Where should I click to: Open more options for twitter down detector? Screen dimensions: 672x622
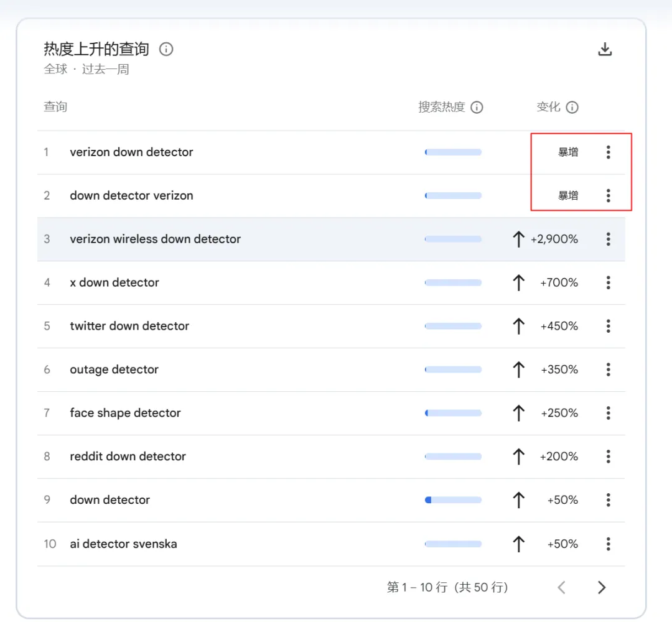tap(608, 326)
